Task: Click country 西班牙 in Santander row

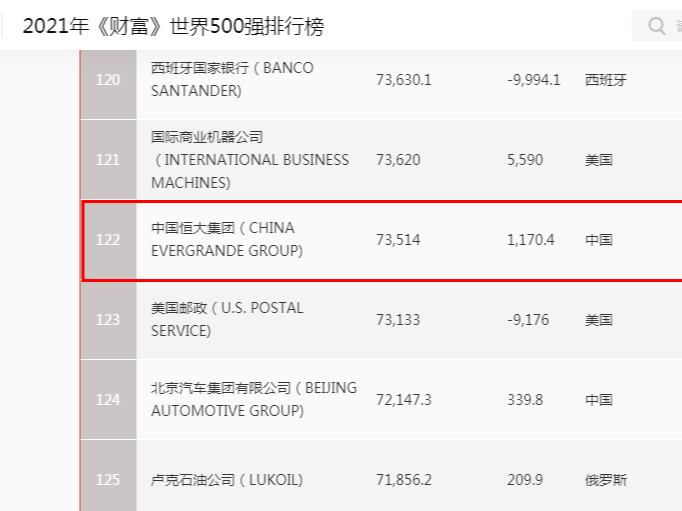Action: pos(606,80)
